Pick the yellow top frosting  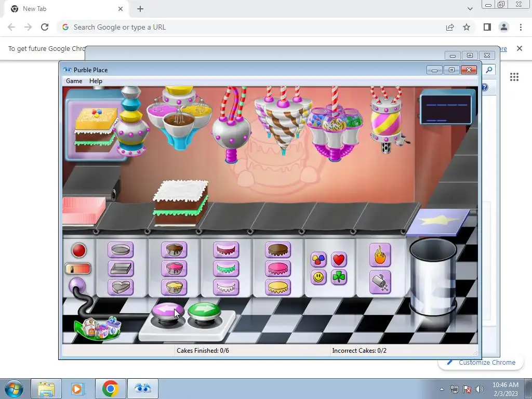tap(278, 287)
